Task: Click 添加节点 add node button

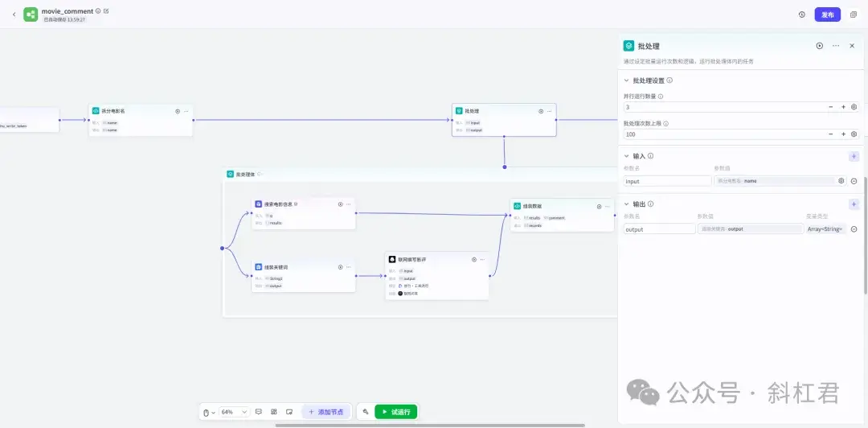Action: click(326, 412)
